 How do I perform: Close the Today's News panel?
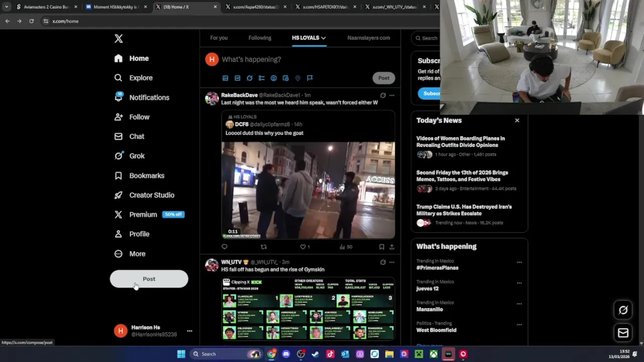point(517,120)
